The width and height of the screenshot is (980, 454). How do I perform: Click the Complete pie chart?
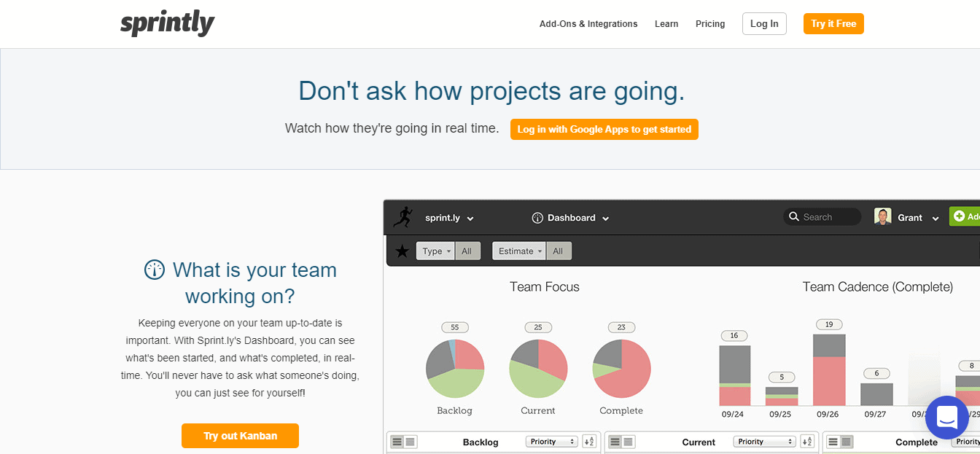(x=621, y=368)
